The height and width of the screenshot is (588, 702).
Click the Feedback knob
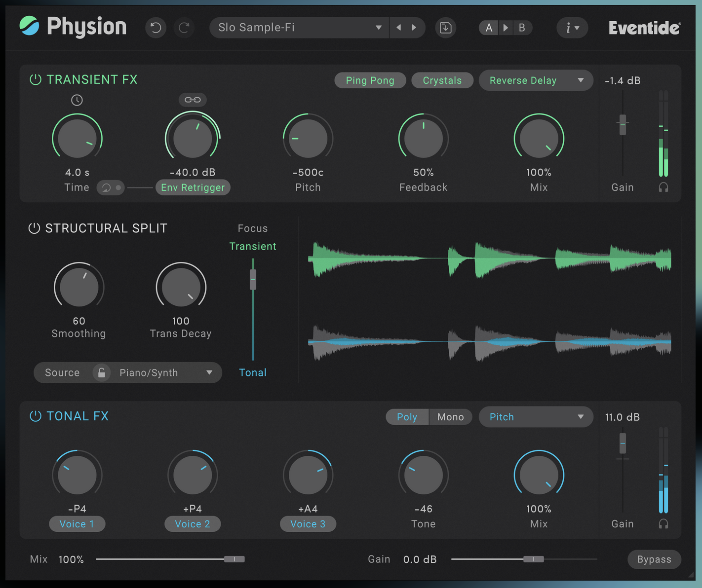[424, 138]
